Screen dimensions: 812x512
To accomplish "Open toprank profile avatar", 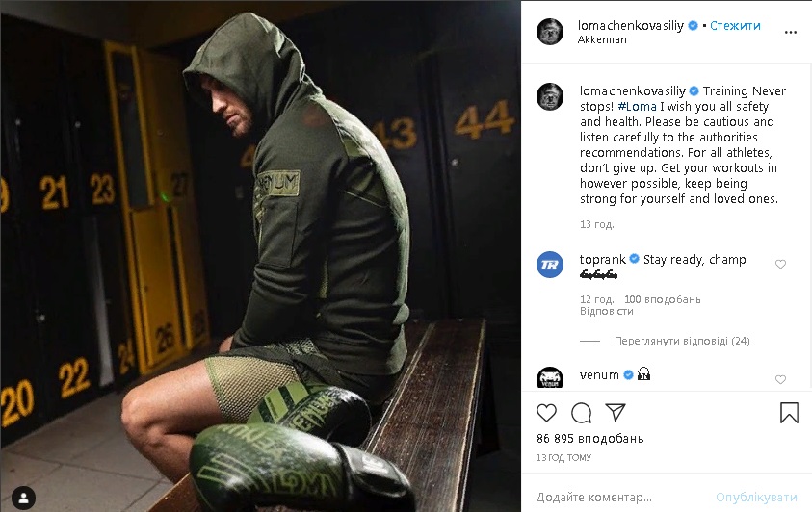I will [550, 265].
